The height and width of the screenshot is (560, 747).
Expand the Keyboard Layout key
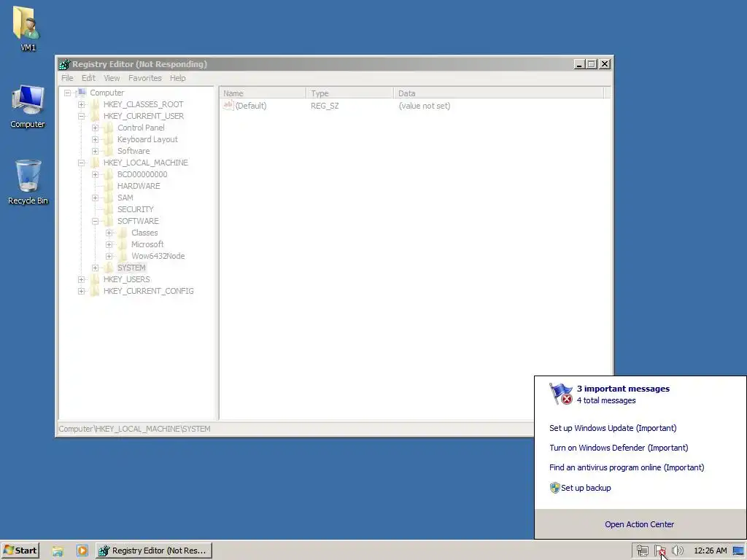[96, 139]
